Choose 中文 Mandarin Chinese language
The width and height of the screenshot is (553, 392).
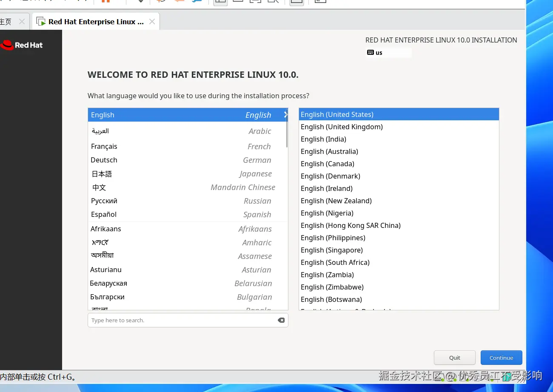100,187
